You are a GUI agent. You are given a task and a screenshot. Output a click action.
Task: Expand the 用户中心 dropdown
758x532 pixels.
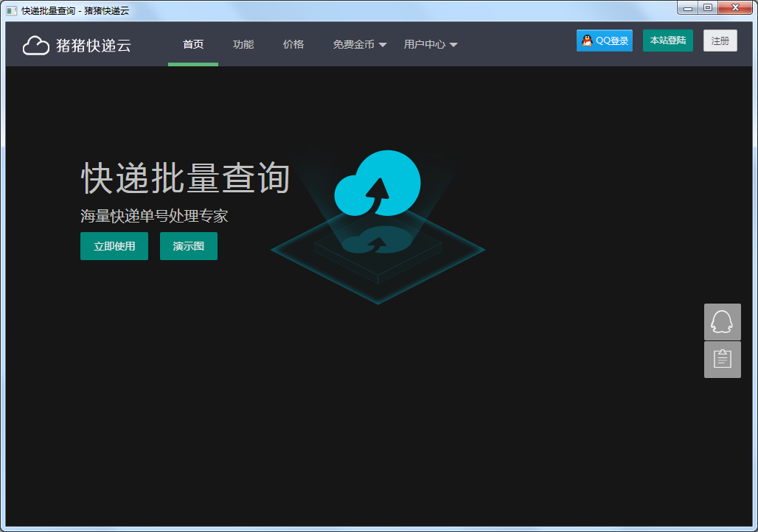430,44
